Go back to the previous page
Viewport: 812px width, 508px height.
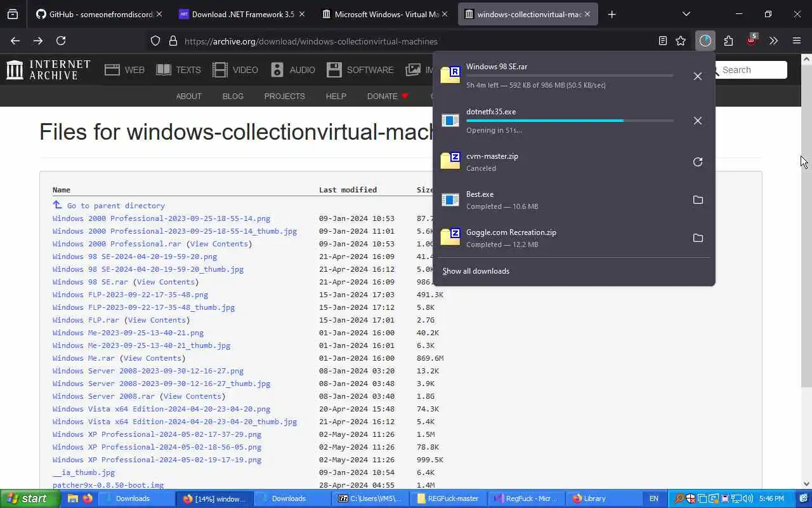tap(15, 41)
